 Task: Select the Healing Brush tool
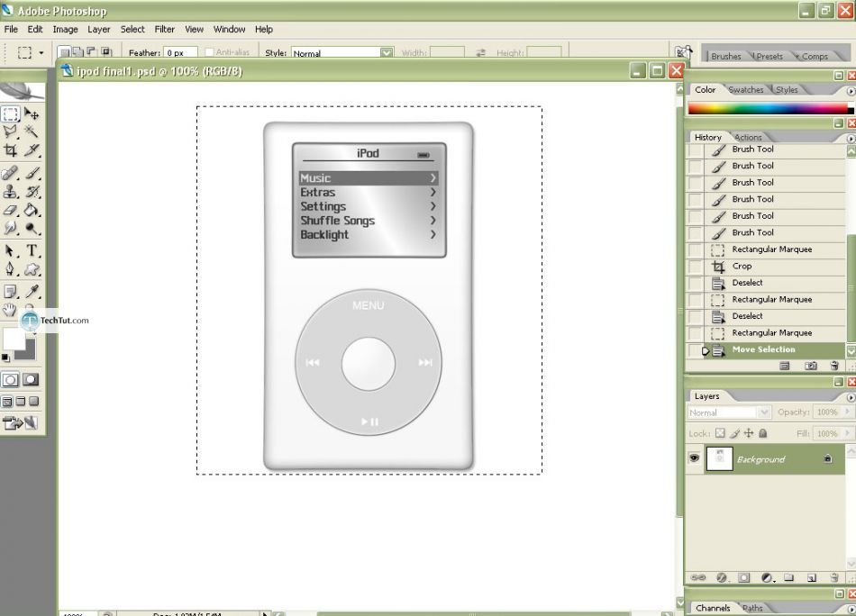tap(11, 174)
